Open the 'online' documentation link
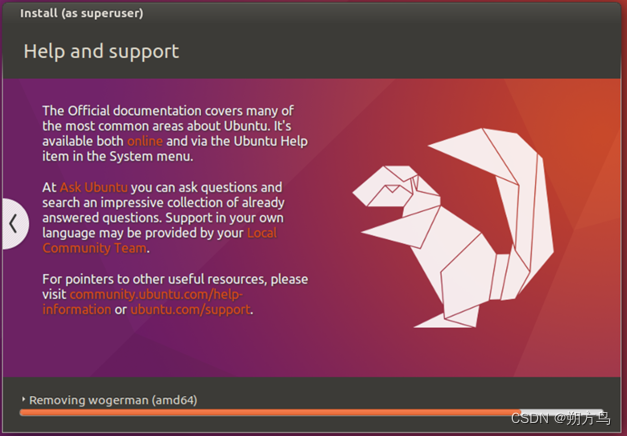 pyautogui.click(x=145, y=141)
